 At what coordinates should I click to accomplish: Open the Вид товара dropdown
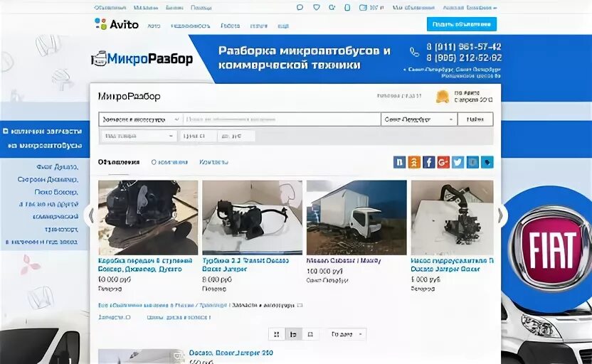[139, 136]
